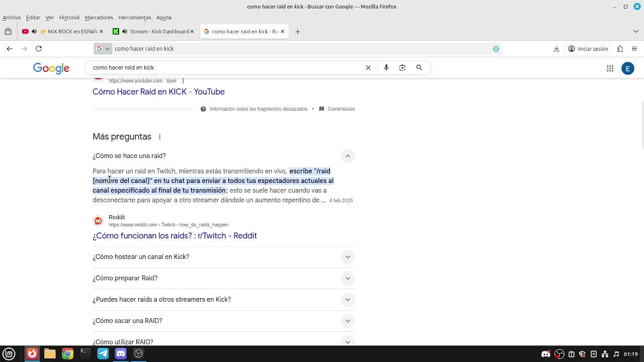The image size is (644, 362).
Task: Search by image with Google Lens
Action: point(403,68)
